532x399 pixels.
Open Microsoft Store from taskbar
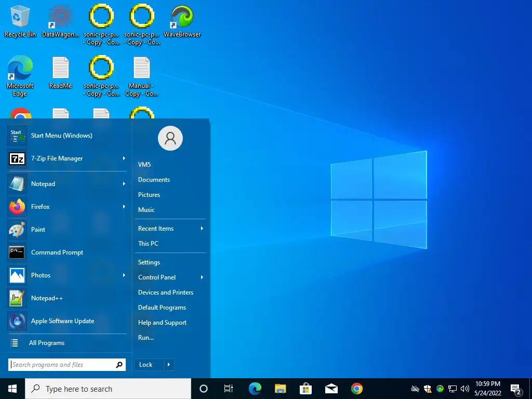click(305, 389)
